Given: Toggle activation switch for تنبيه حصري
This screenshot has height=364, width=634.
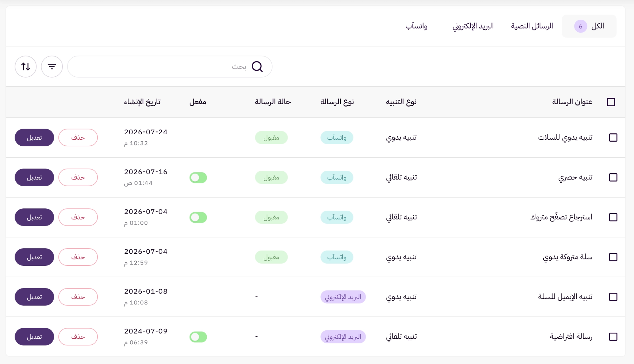Looking at the screenshot, I should [198, 177].
